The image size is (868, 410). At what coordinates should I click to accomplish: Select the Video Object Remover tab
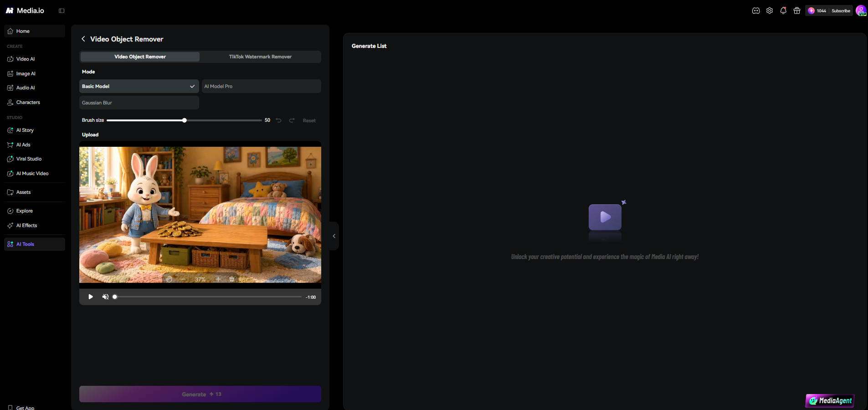(x=140, y=57)
